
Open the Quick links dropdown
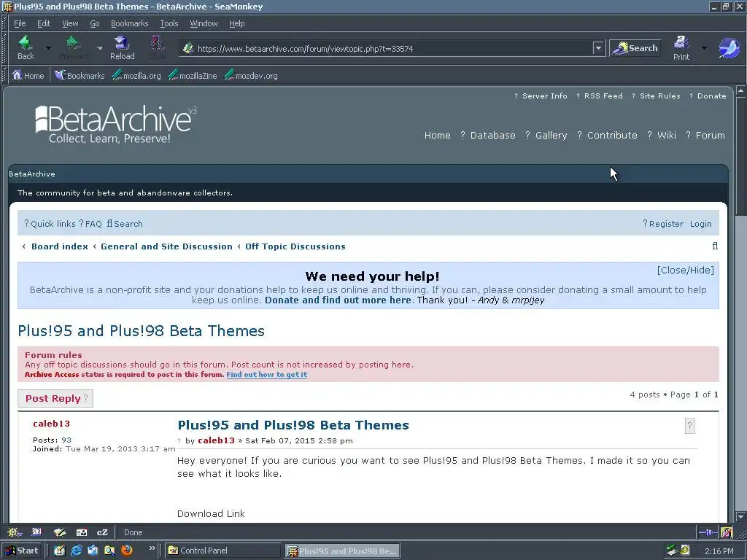tap(50, 224)
